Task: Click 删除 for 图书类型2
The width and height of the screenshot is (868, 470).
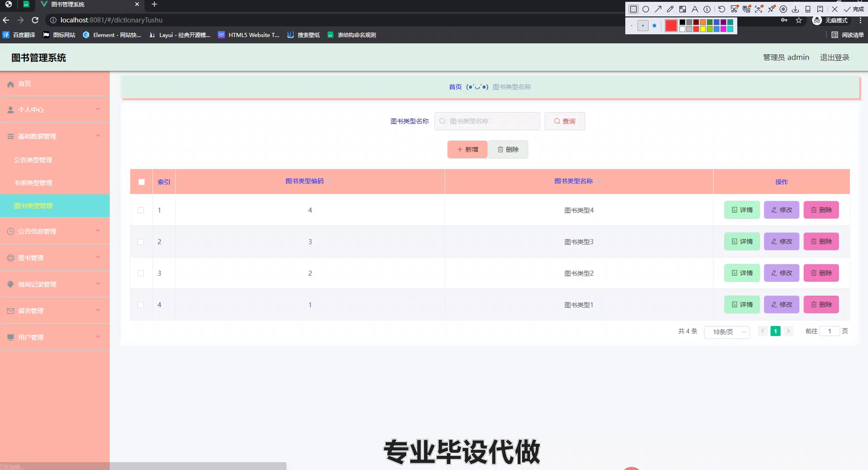Action: point(821,273)
